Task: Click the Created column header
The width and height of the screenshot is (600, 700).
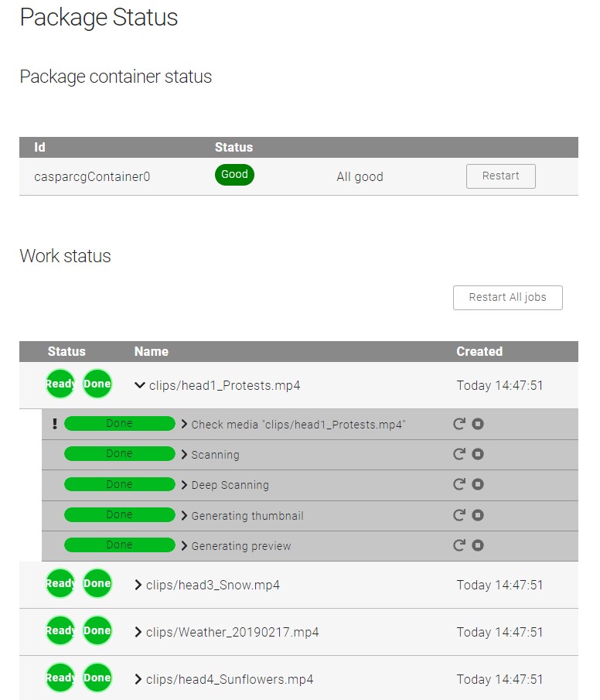Action: (x=479, y=351)
